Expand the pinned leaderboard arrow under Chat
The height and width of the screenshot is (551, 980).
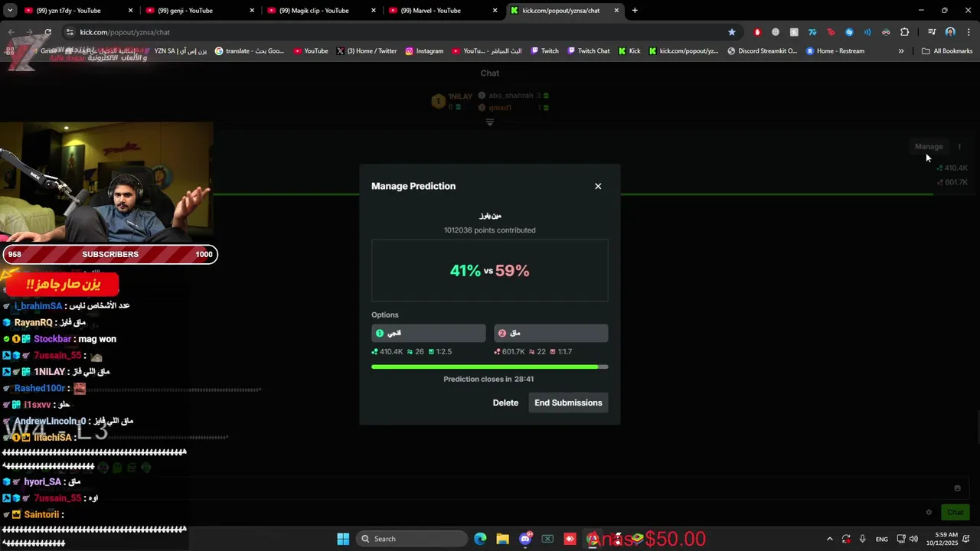490,122
